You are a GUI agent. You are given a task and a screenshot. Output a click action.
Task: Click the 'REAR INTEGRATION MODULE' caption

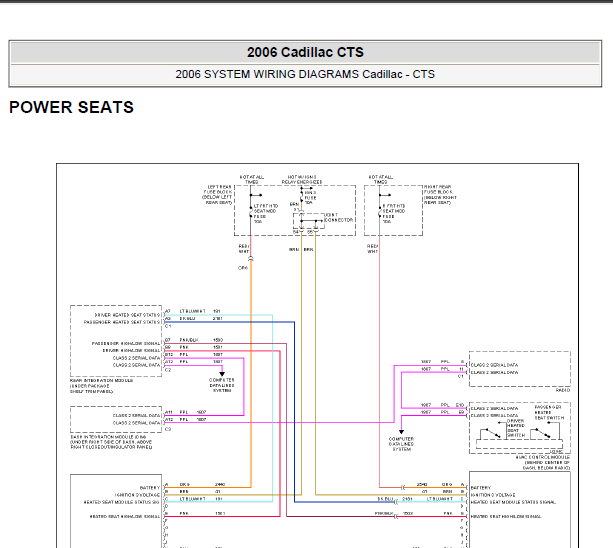tap(102, 380)
